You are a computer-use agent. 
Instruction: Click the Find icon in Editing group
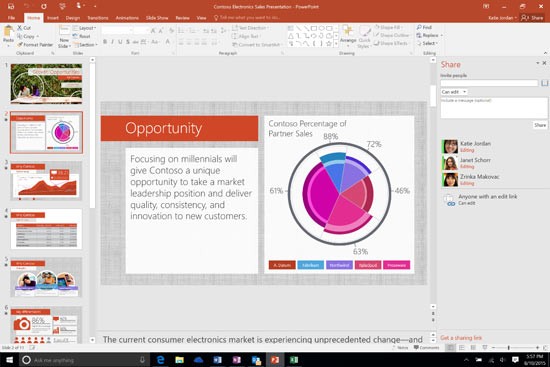[x=424, y=27]
